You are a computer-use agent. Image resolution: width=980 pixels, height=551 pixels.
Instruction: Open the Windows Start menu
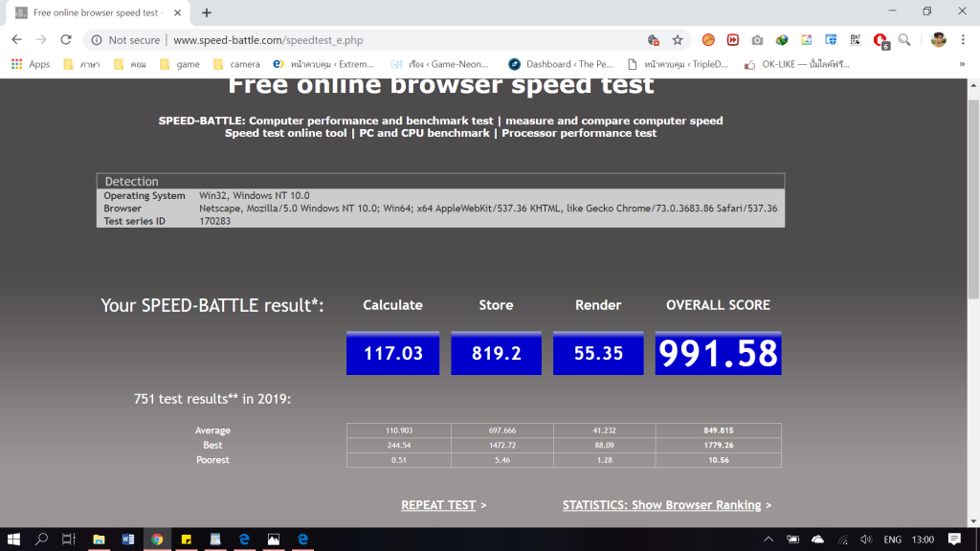(13, 540)
